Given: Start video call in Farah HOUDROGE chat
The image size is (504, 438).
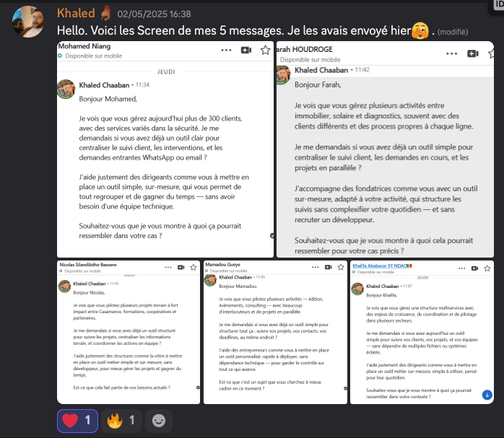Looking at the screenshot, I should 473,53.
